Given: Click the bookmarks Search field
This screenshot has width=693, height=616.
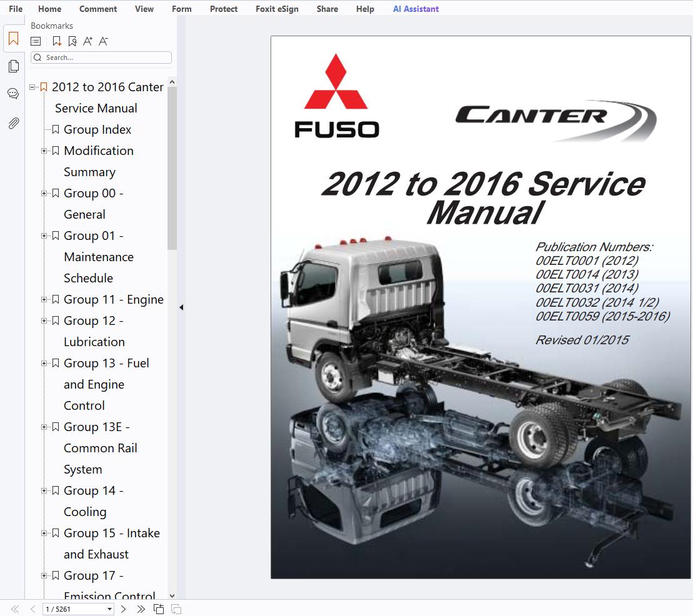Looking at the screenshot, I should (101, 57).
